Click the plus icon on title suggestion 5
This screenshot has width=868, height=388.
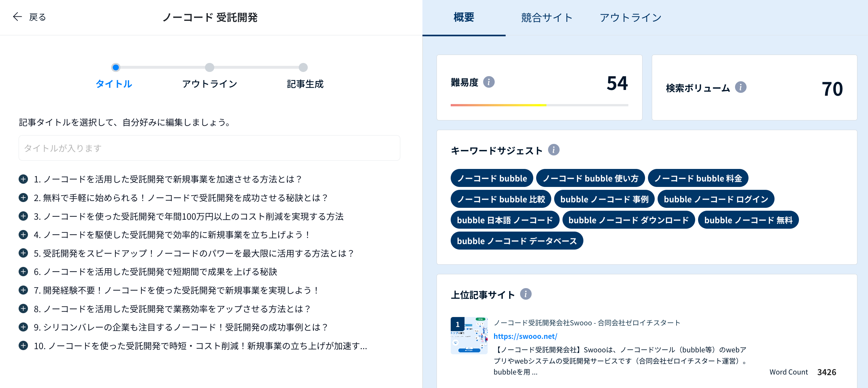pos(23,254)
